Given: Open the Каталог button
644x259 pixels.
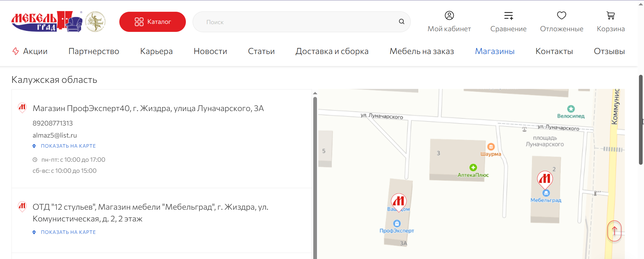Looking at the screenshot, I should [x=152, y=22].
